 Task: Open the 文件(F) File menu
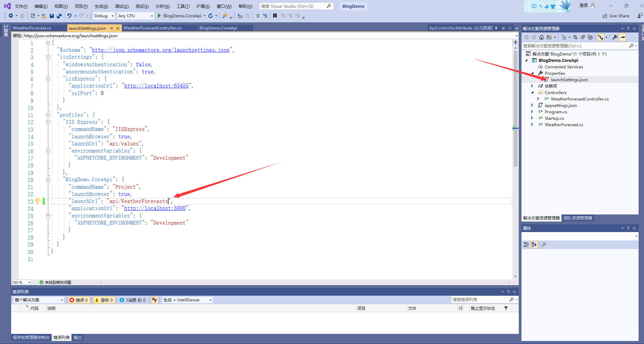(x=21, y=6)
